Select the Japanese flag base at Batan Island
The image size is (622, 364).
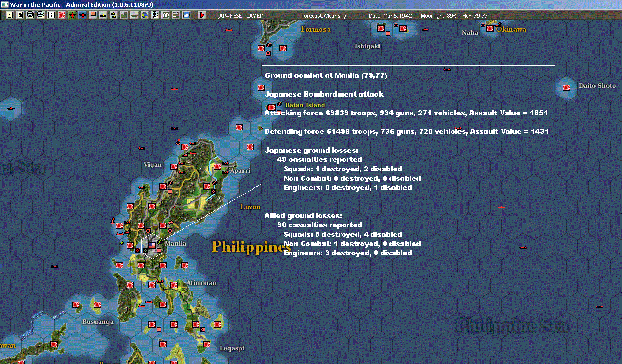[x=272, y=107]
